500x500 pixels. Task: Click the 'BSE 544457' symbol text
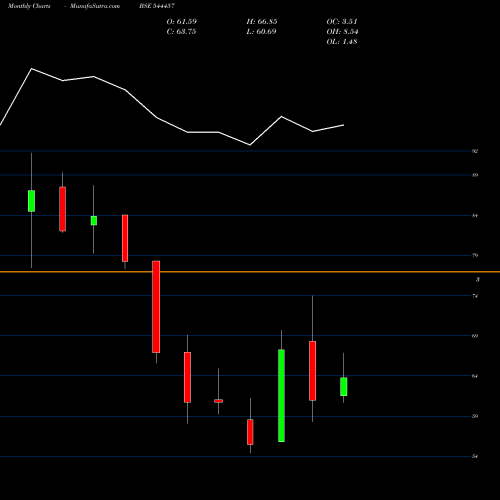tap(157, 6)
